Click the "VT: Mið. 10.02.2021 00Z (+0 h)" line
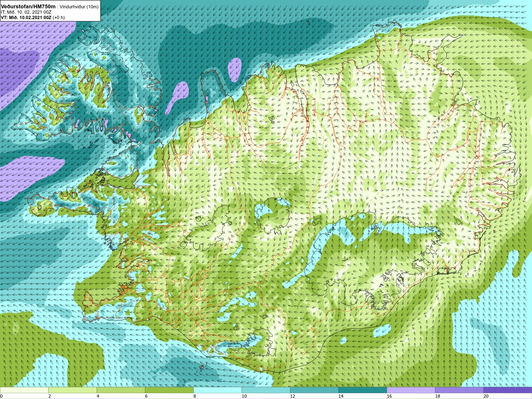 tap(33, 17)
